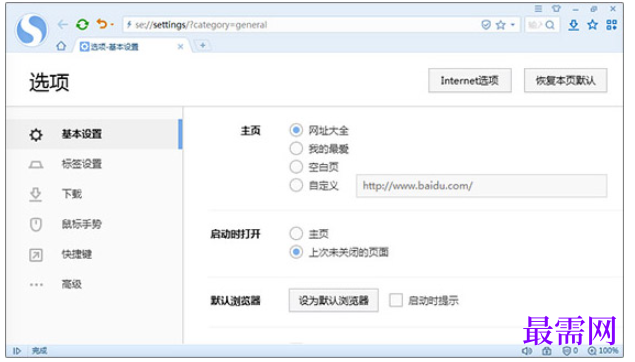The width and height of the screenshot is (635, 362).
Task: Select 自定义 homepage option
Action: [x=296, y=185]
